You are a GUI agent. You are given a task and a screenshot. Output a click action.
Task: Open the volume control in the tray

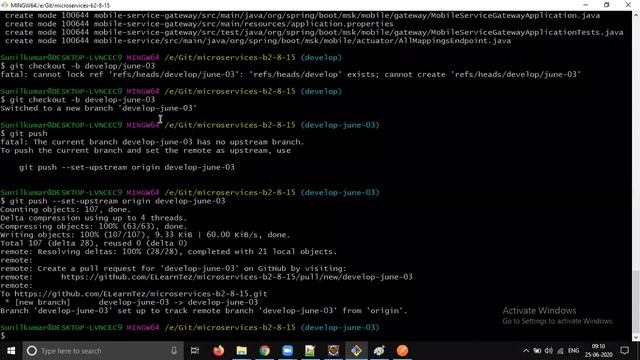pyautogui.click(x=549, y=351)
